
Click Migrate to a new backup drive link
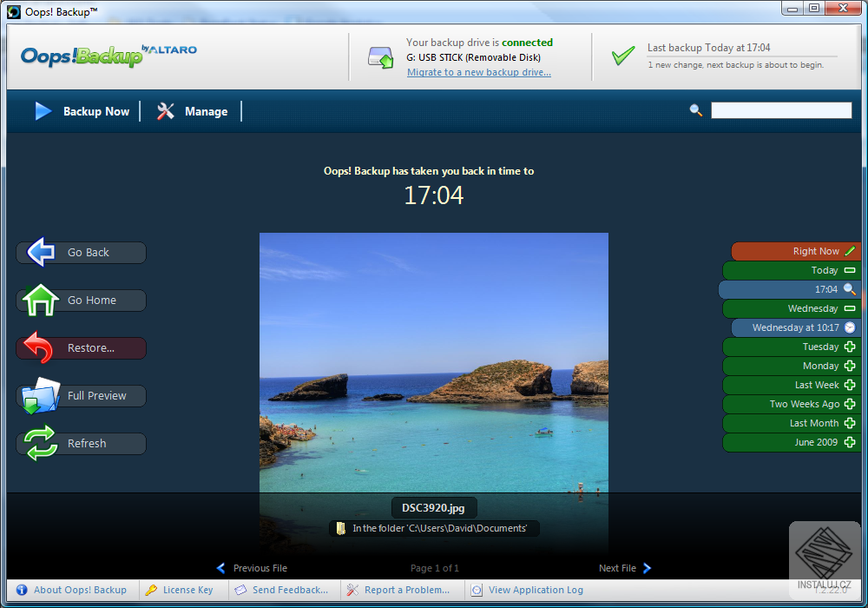[x=479, y=72]
